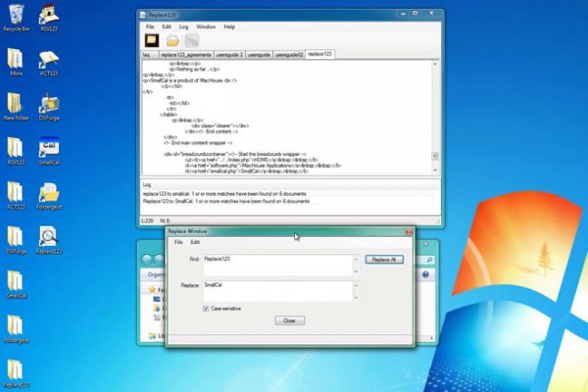The width and height of the screenshot is (588, 392).
Task: Select the ACT123 notebook application shortcut
Action: pos(49,63)
